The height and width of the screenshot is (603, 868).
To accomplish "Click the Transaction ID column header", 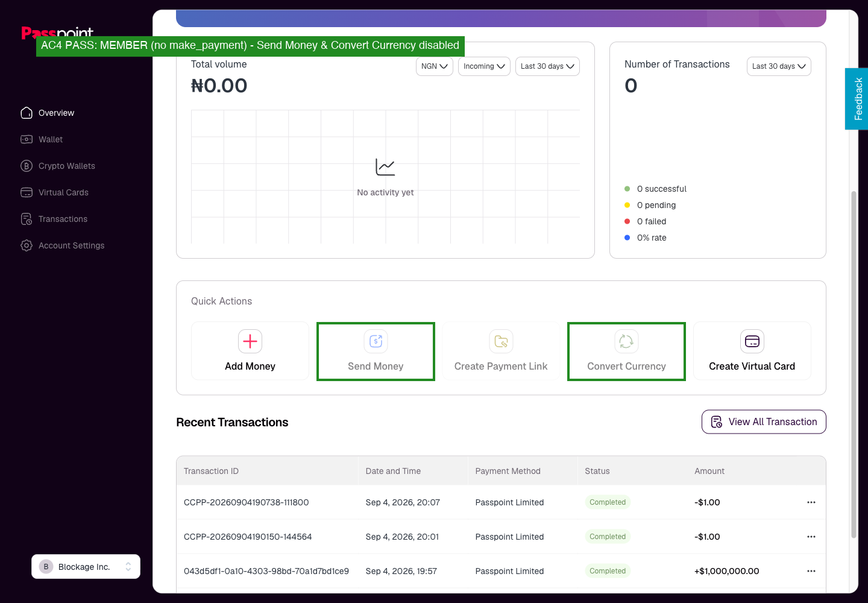I will click(211, 471).
